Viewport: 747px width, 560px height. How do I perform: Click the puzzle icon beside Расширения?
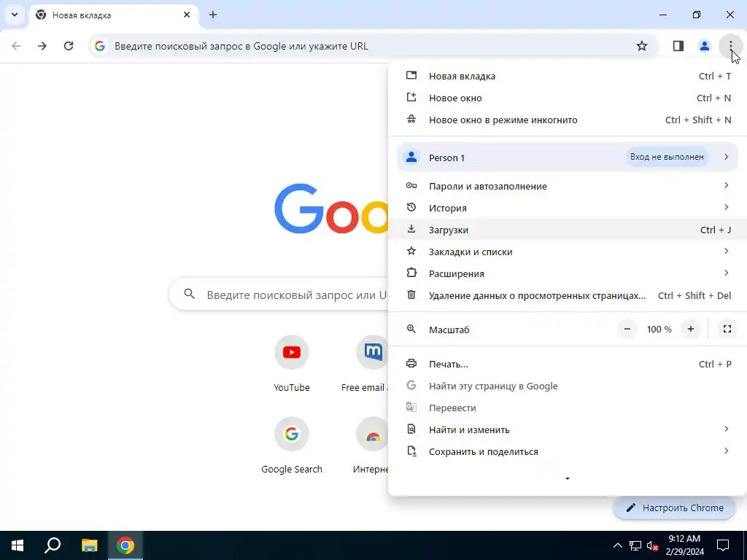[411, 273]
